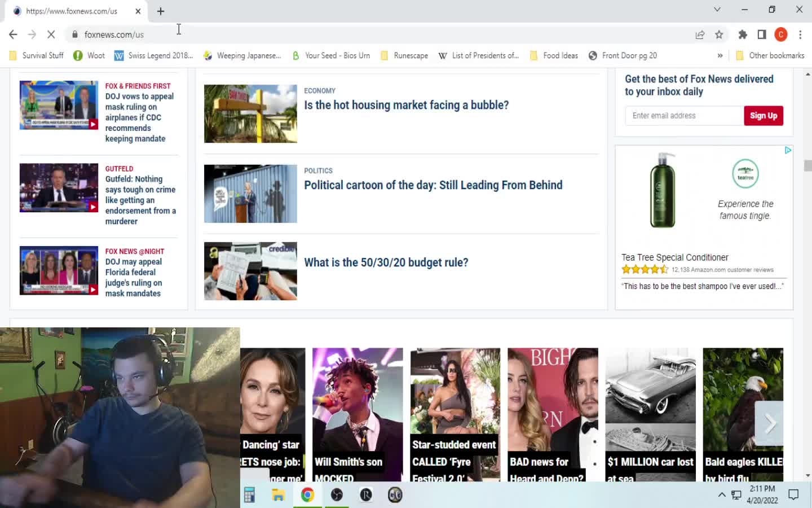Open hot housing market bubble headline

[x=407, y=105]
